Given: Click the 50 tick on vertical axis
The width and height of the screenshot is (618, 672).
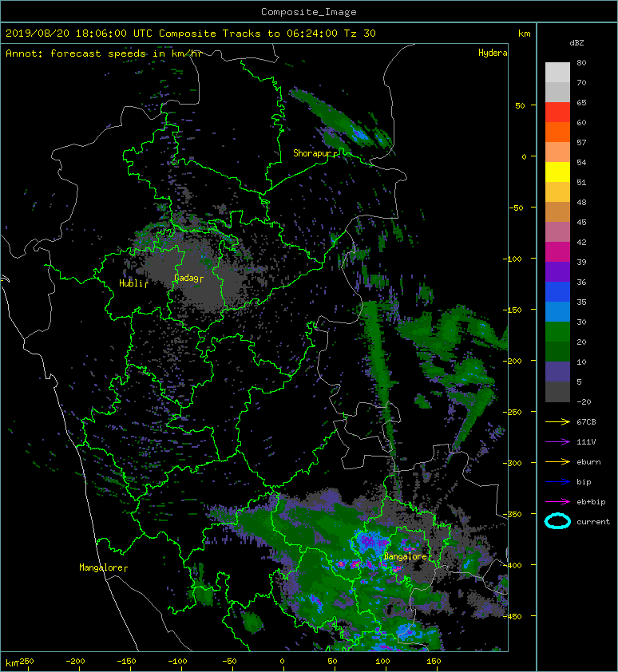Looking at the screenshot, I should point(520,105).
